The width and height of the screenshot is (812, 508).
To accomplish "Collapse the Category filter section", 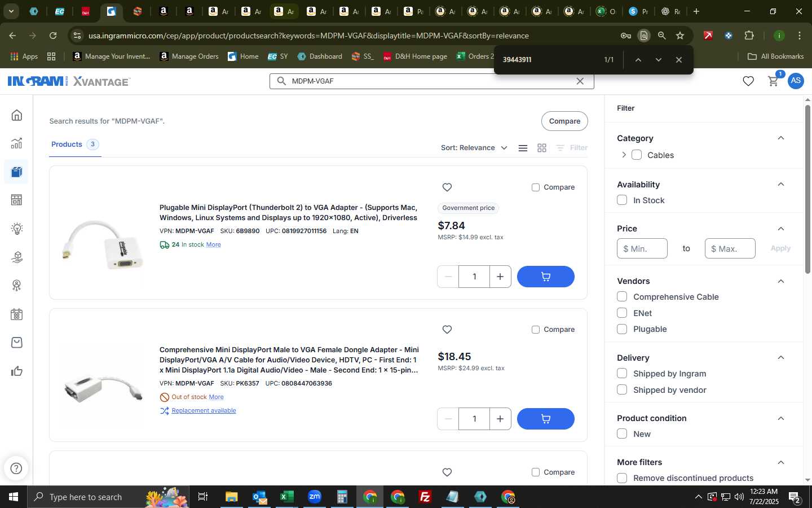I will tap(781, 138).
